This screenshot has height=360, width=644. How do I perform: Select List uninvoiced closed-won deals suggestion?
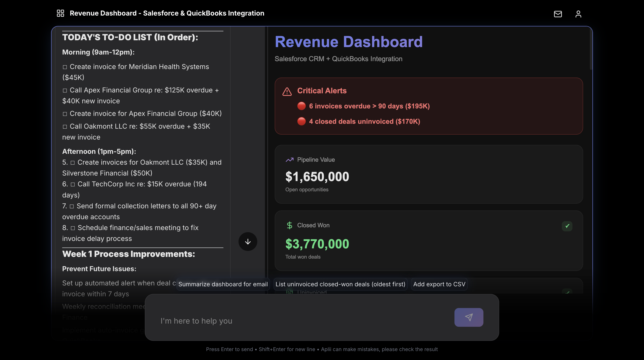341,284
